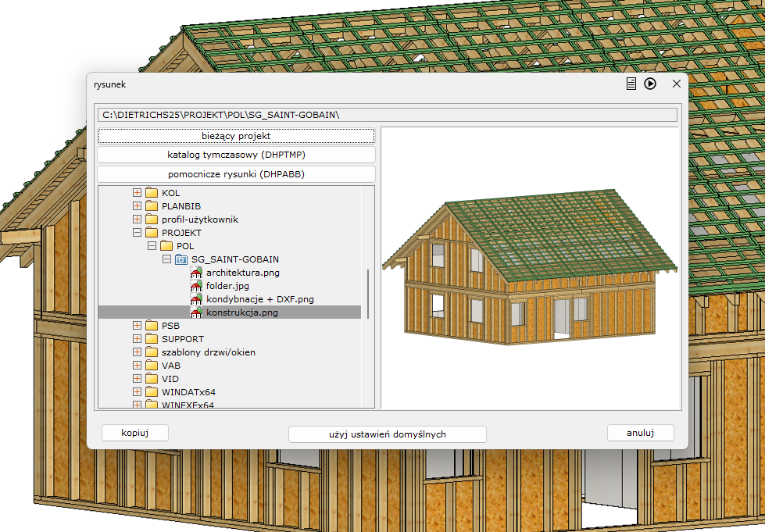Select the architektura.png file icon

[196, 273]
